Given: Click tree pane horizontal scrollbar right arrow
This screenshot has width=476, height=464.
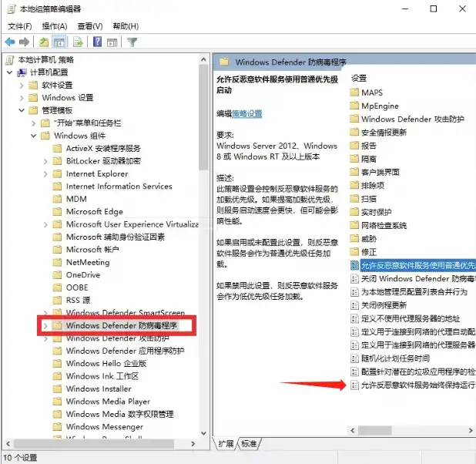Looking at the screenshot, I should tap(193, 444).
